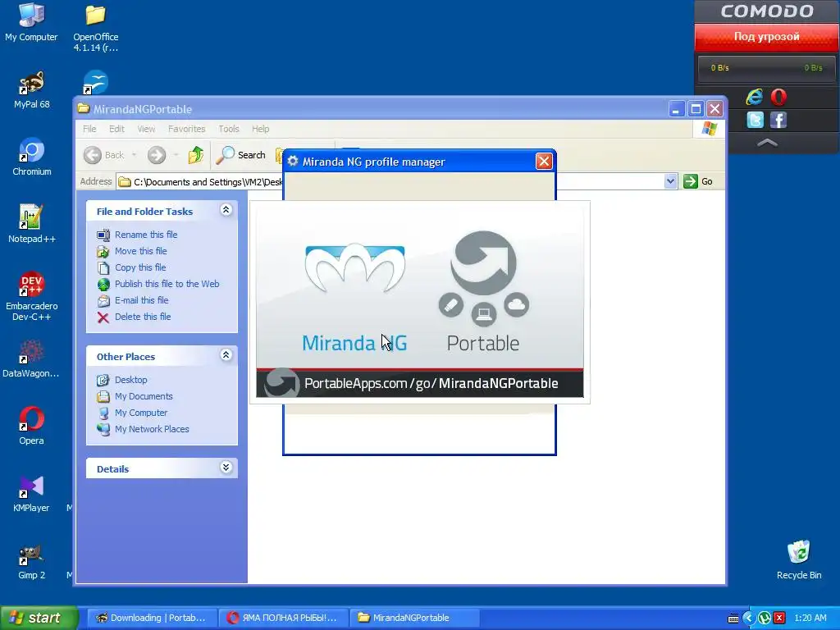Open the File menu
The height and width of the screenshot is (630, 840).
[89, 129]
